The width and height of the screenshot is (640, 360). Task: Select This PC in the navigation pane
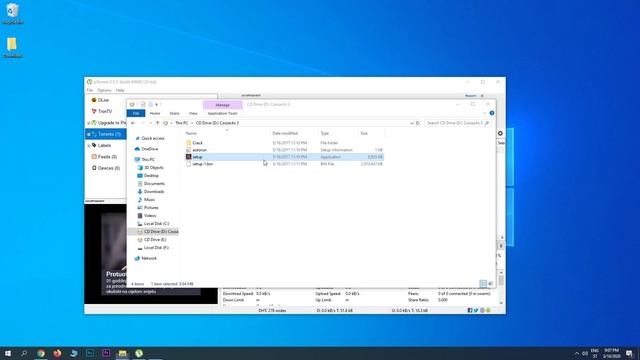148,159
